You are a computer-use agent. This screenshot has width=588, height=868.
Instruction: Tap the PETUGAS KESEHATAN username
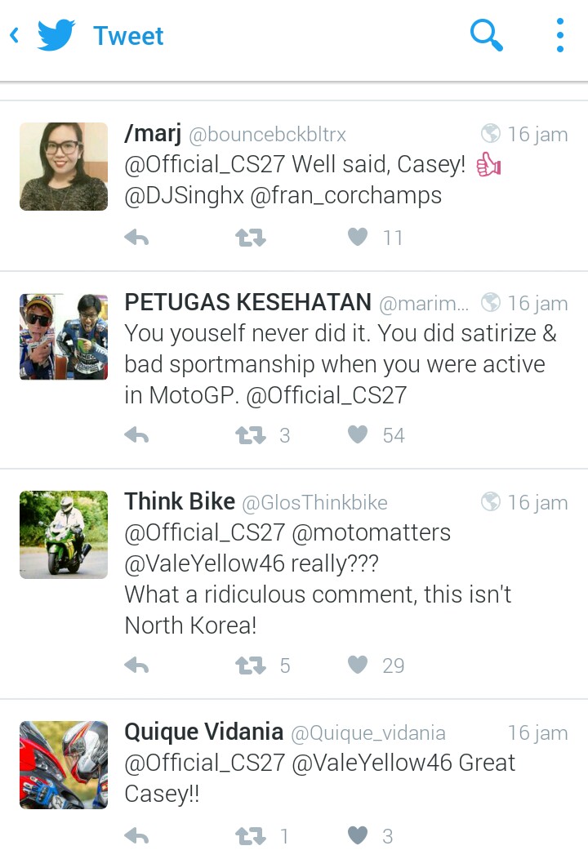click(x=247, y=302)
